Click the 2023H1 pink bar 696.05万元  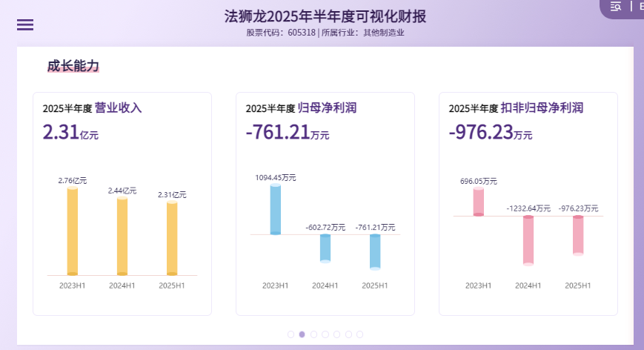pyautogui.click(x=479, y=202)
